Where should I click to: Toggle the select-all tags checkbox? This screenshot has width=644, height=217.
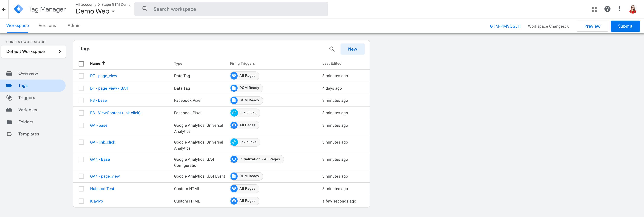pos(81,64)
